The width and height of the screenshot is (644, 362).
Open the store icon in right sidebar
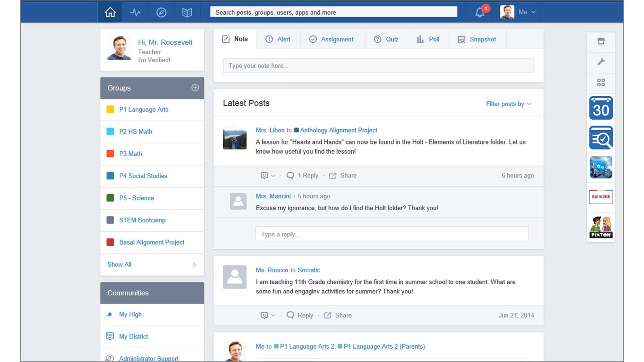601,41
